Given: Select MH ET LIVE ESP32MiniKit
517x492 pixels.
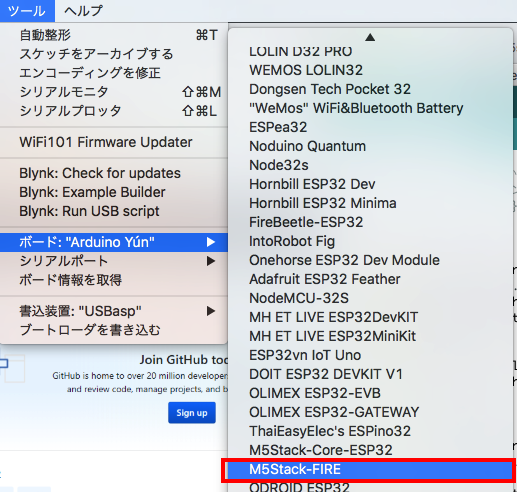Looking at the screenshot, I should [370, 336].
